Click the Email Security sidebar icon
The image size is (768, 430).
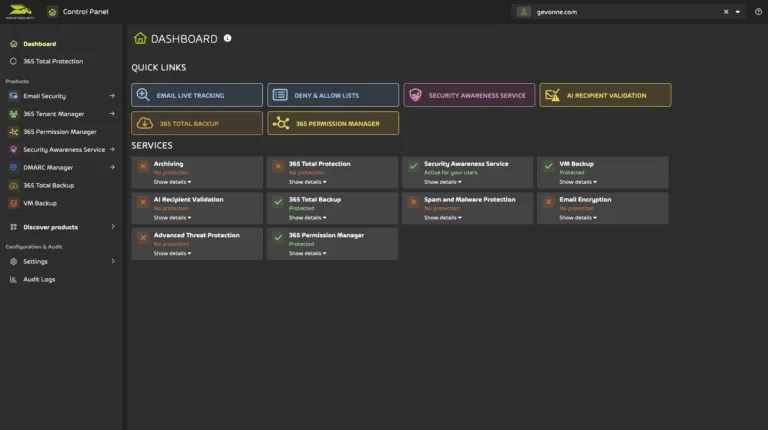click(14, 96)
